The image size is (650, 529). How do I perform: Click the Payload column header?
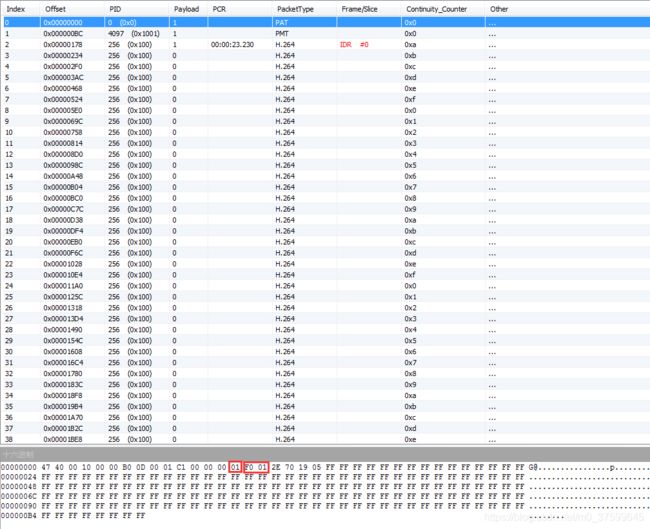pos(186,9)
